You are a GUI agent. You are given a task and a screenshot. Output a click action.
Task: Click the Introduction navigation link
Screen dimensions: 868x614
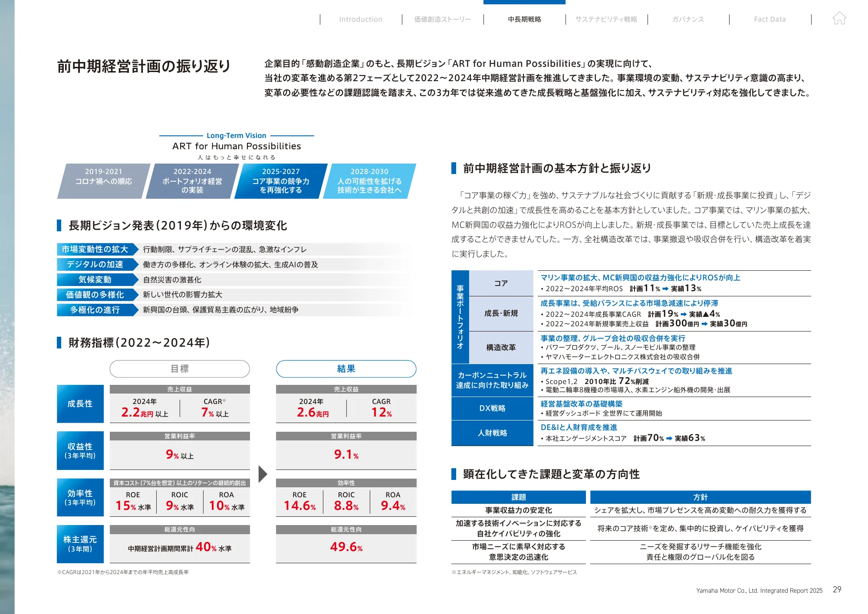360,19
